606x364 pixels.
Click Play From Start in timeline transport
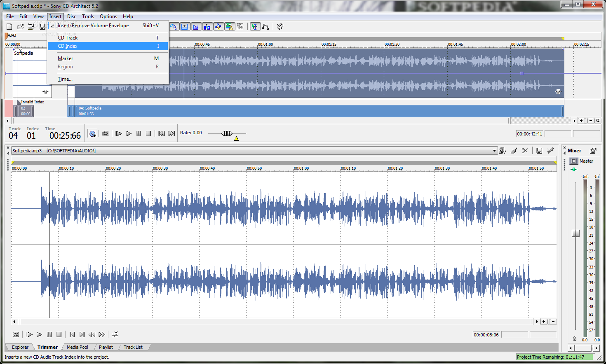[x=119, y=134]
